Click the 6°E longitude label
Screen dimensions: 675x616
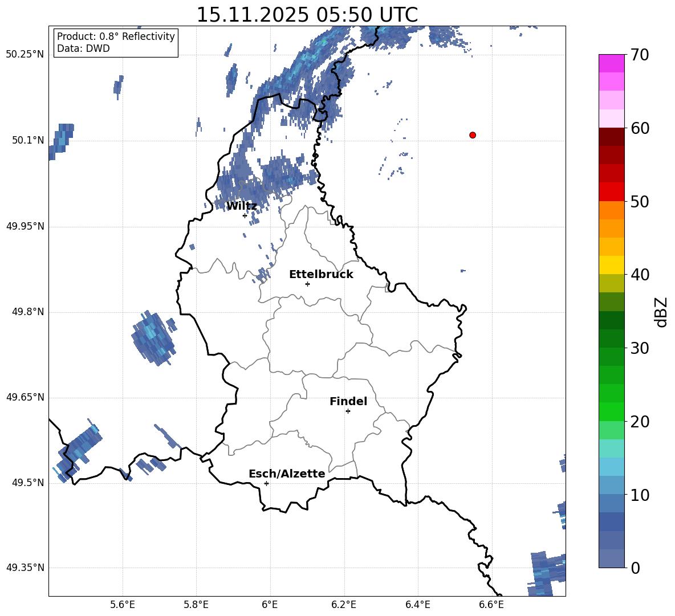[x=270, y=605]
